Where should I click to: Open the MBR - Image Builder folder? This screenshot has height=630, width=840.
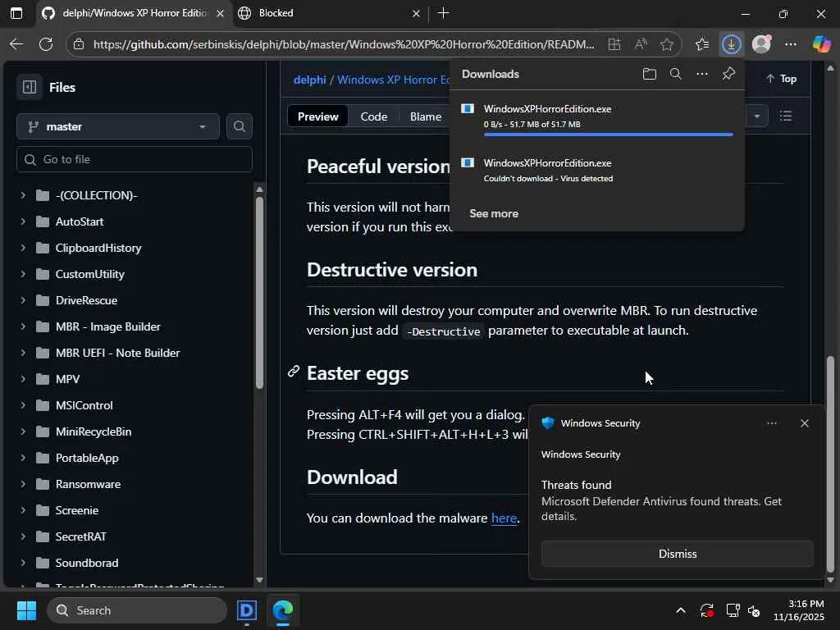pyautogui.click(x=107, y=326)
